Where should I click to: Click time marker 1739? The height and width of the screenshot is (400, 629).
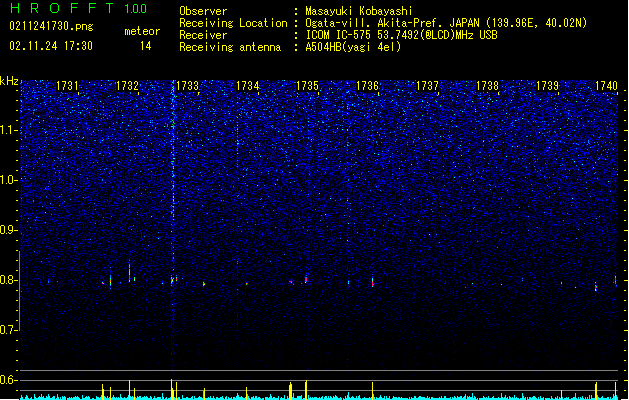[x=548, y=86]
